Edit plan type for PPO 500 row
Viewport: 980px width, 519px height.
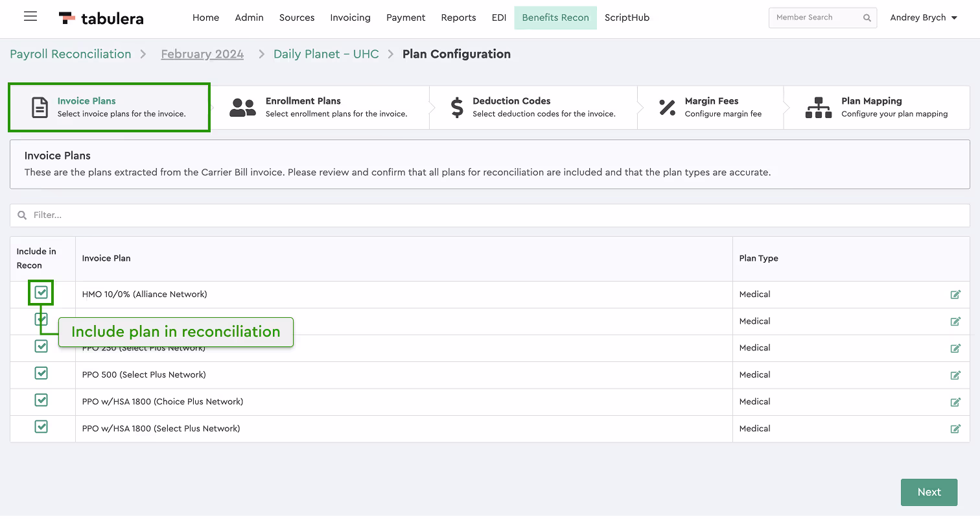pyautogui.click(x=955, y=375)
